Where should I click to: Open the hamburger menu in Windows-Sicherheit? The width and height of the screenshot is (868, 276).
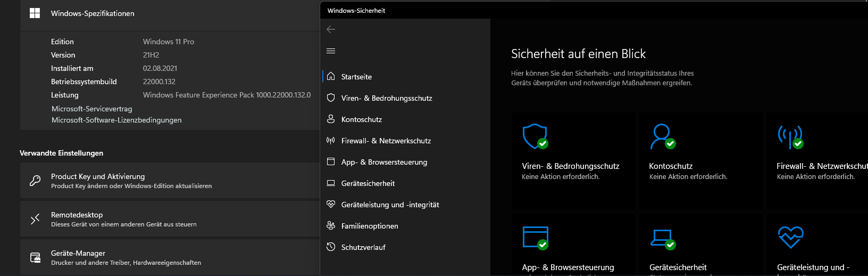click(x=331, y=51)
